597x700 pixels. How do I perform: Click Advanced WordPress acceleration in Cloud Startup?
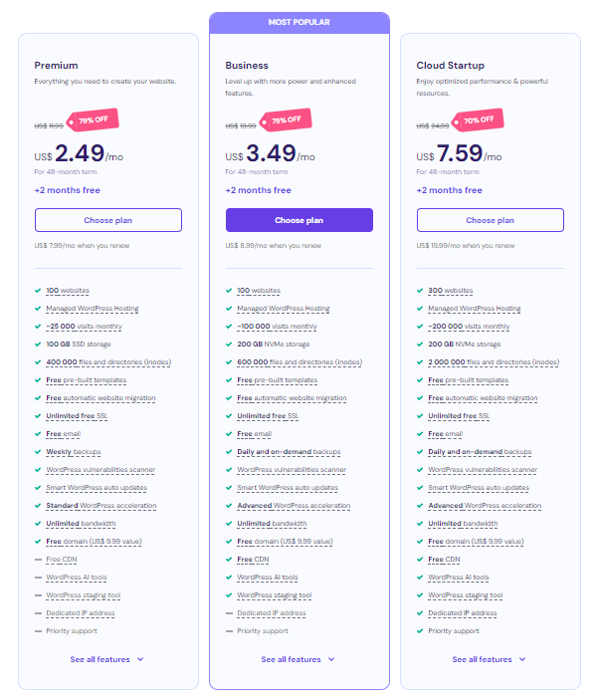click(485, 506)
